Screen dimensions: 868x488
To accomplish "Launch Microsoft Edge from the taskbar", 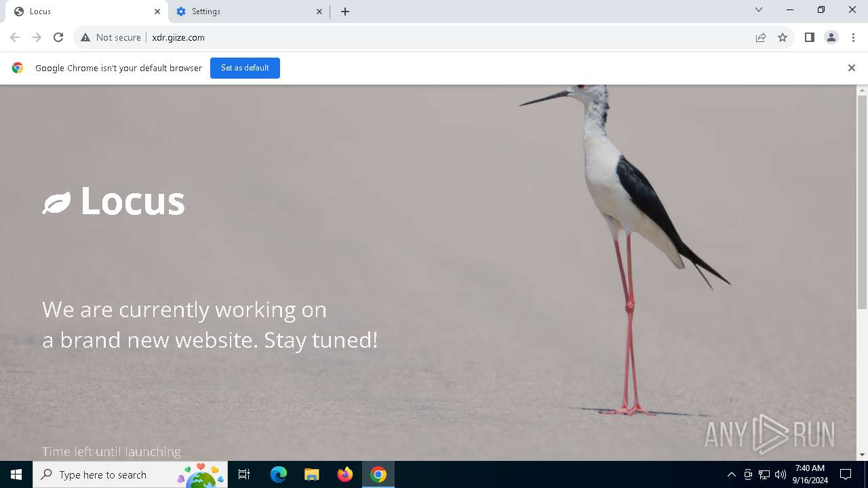I will (279, 474).
